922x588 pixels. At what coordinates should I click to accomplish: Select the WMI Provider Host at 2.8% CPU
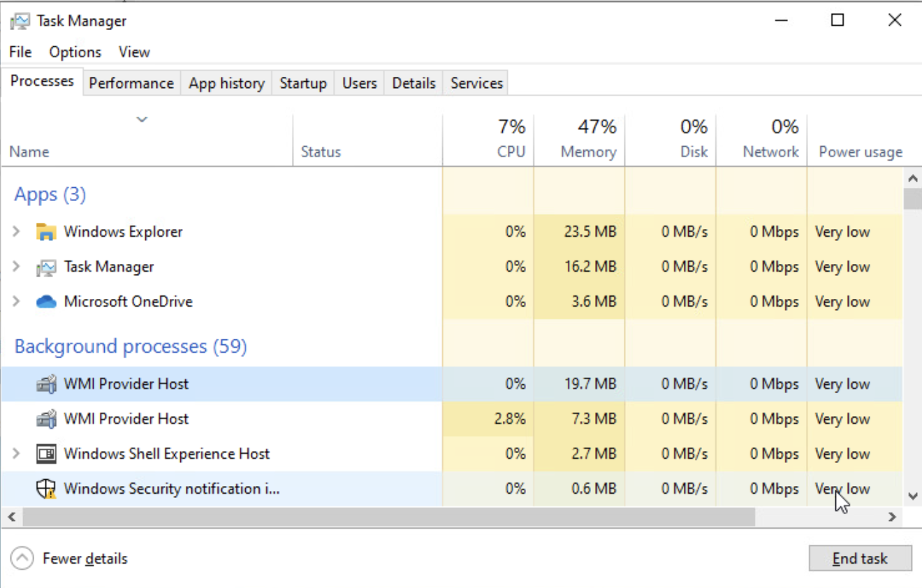126,419
